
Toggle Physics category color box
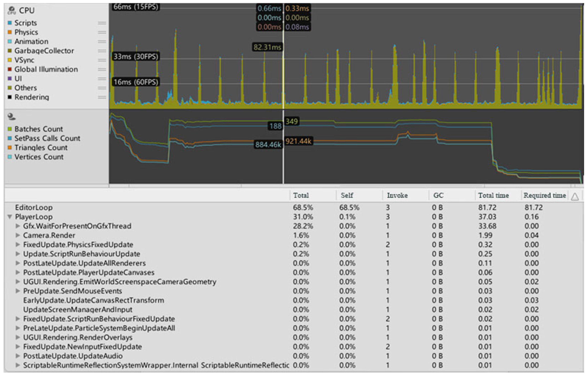(10, 32)
